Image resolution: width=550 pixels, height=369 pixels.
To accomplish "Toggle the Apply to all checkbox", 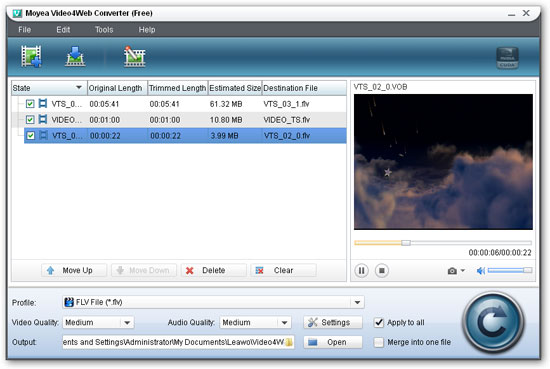I will pyautogui.click(x=379, y=322).
